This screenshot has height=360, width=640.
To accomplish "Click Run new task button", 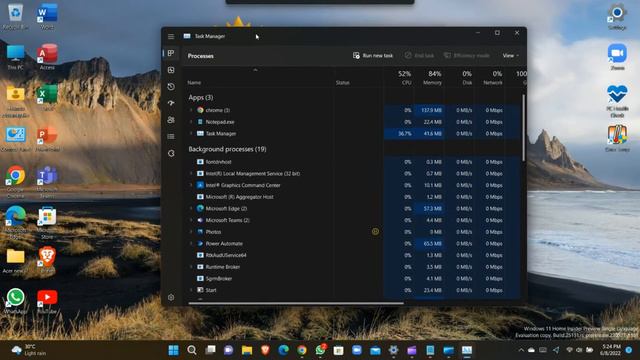I will 373,56.
